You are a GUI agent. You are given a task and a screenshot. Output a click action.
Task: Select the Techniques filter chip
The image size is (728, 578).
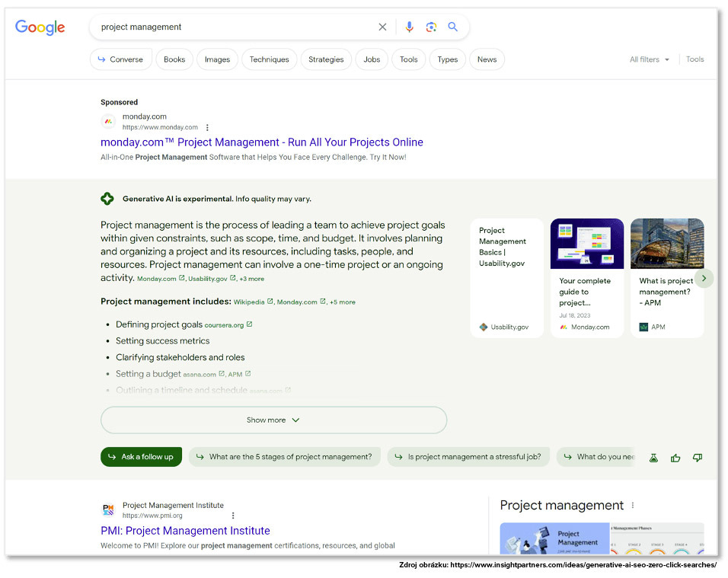point(270,59)
